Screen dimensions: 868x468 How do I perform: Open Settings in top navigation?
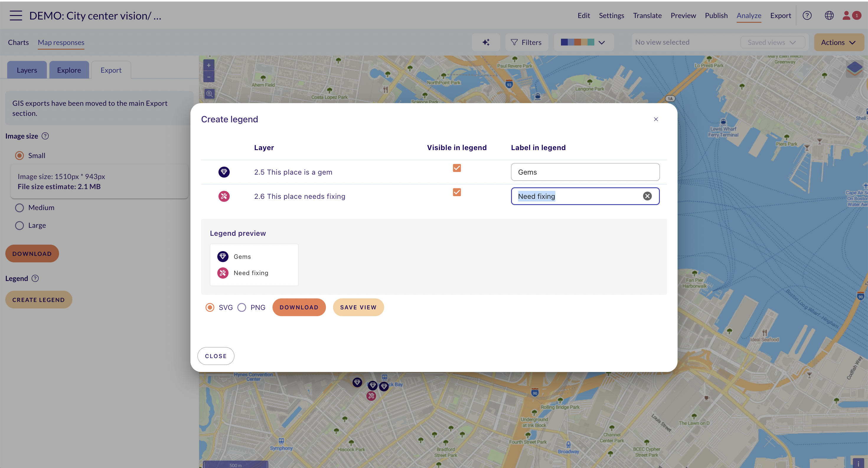click(x=611, y=15)
